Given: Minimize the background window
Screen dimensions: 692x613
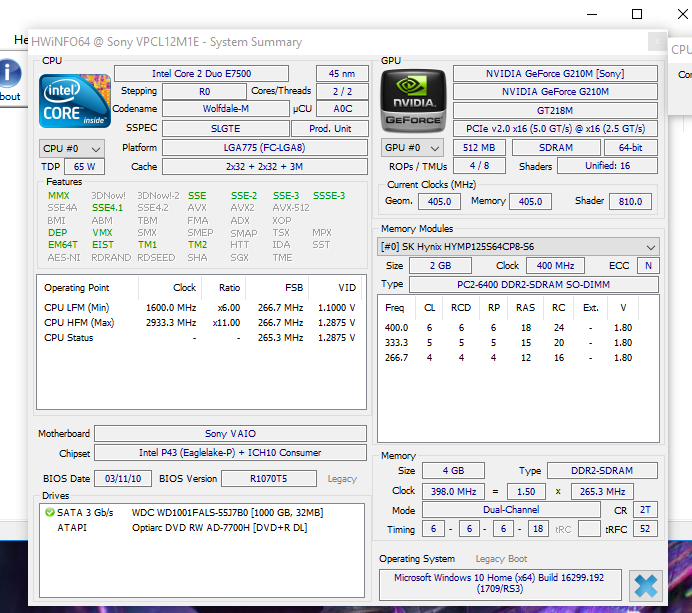Looking at the screenshot, I should [x=592, y=14].
